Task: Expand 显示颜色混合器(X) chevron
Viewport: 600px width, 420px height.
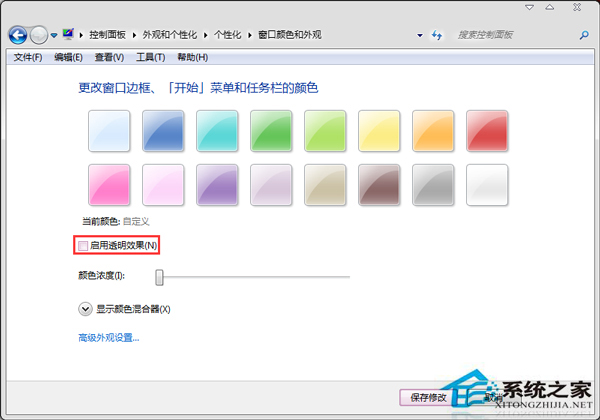Action: [85, 309]
